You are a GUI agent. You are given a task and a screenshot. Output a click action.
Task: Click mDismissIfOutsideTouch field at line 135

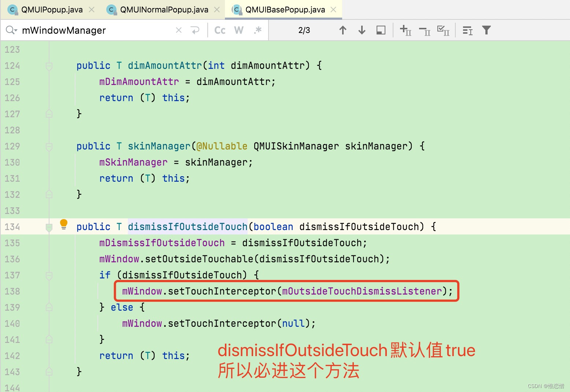(x=162, y=243)
